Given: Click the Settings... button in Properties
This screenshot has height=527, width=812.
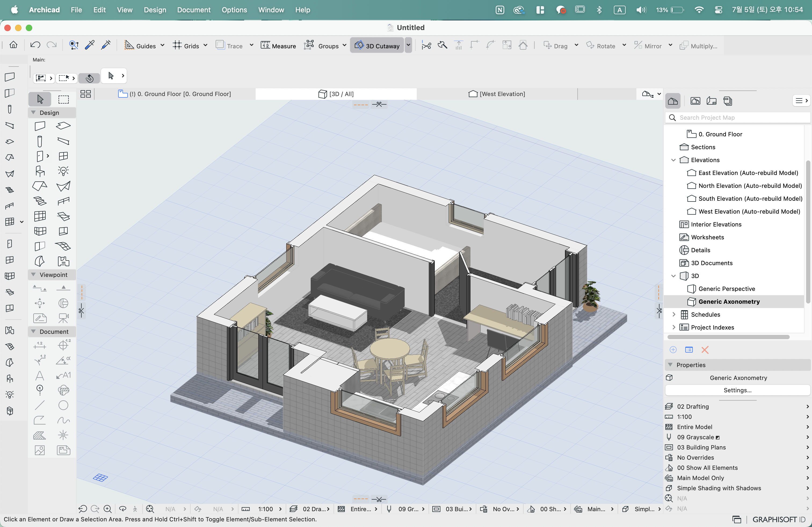Looking at the screenshot, I should coord(737,390).
